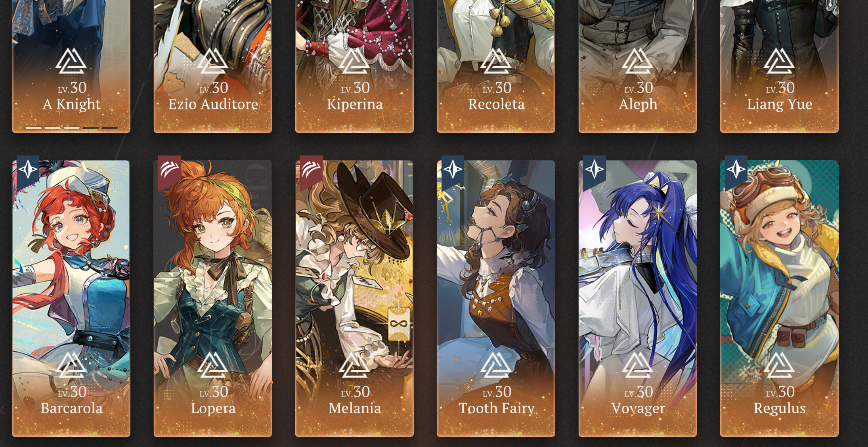Click the Aleph name label
868x447 pixels.
point(638,104)
